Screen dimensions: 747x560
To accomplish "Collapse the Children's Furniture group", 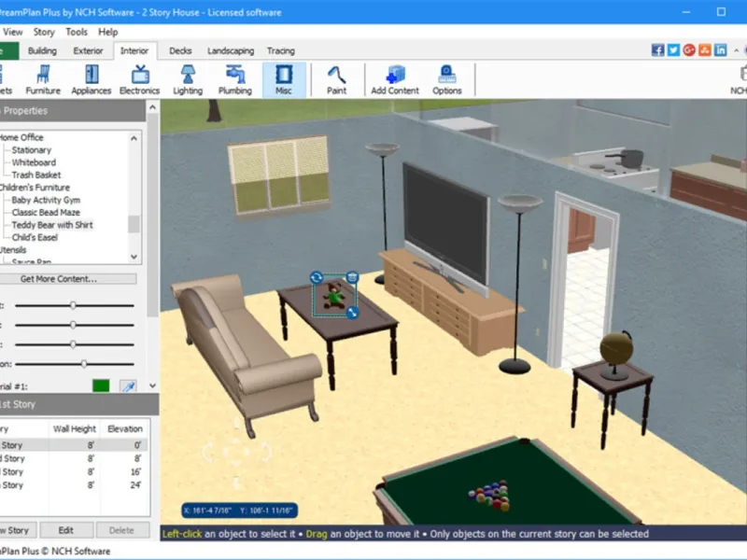I will coord(35,188).
